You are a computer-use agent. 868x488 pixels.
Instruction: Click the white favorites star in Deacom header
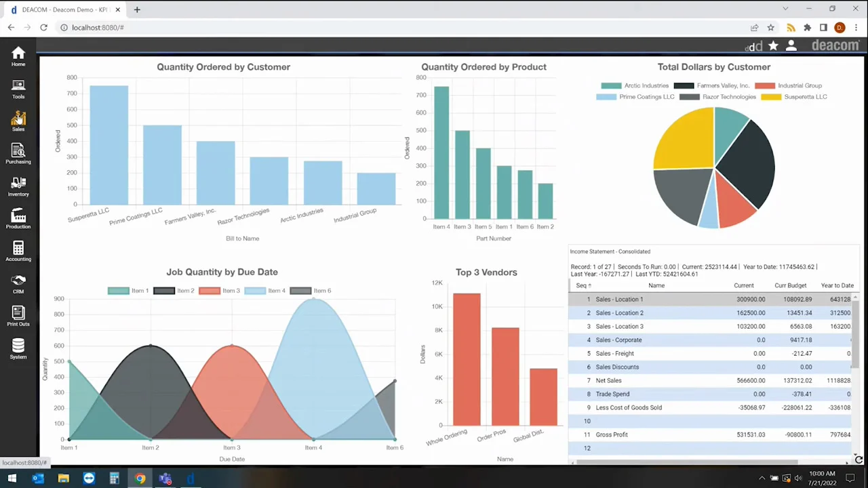click(x=773, y=46)
